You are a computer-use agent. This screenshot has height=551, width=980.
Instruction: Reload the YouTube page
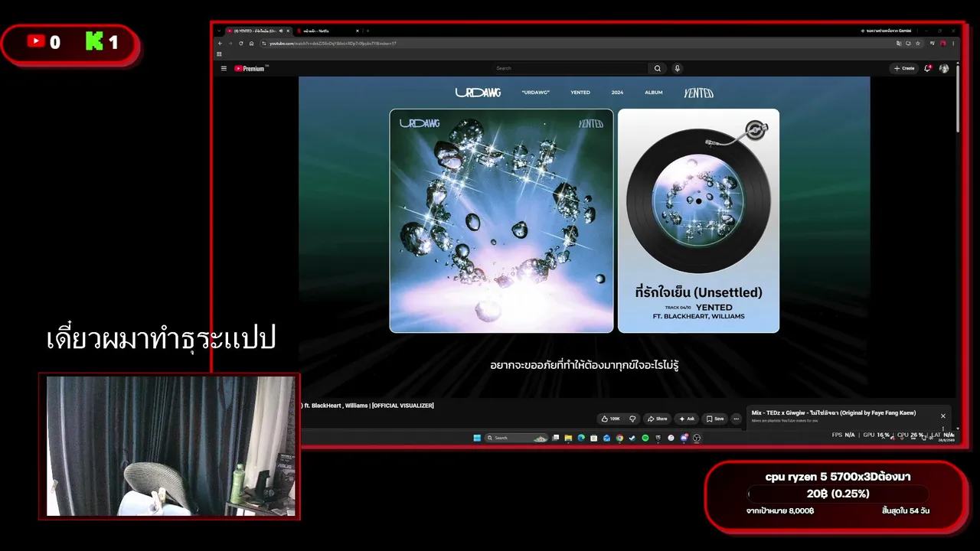click(x=241, y=44)
